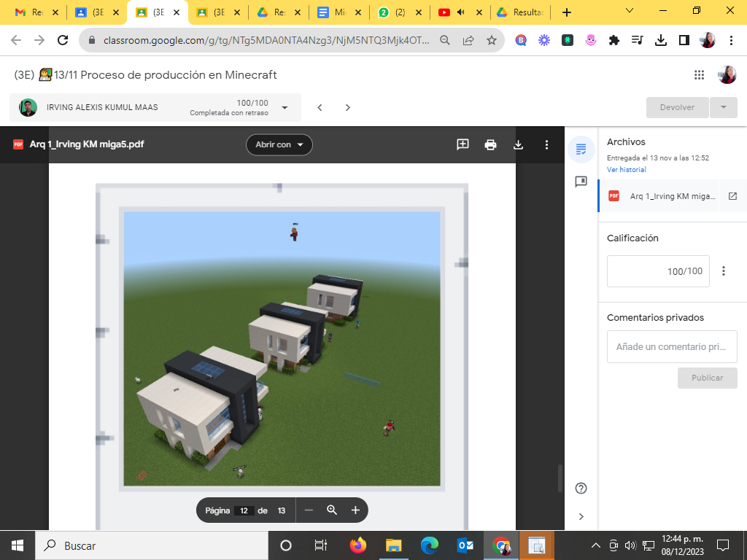The width and height of the screenshot is (747, 560).
Task: Open the volume control in tray
Action: tap(630, 545)
